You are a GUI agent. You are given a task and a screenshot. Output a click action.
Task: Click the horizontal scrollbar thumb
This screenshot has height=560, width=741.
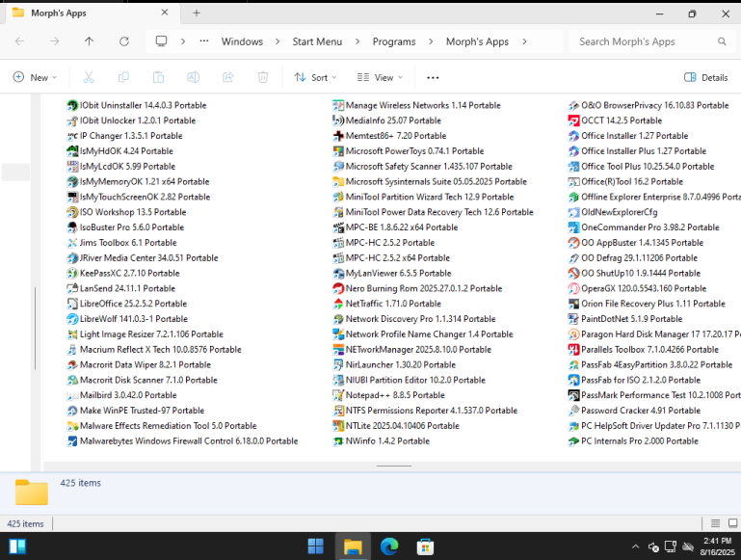[394, 466]
